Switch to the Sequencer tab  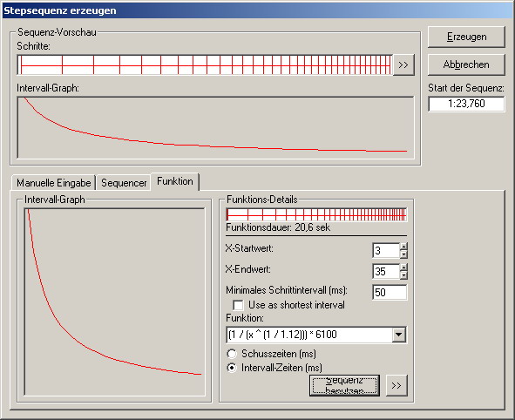(124, 183)
